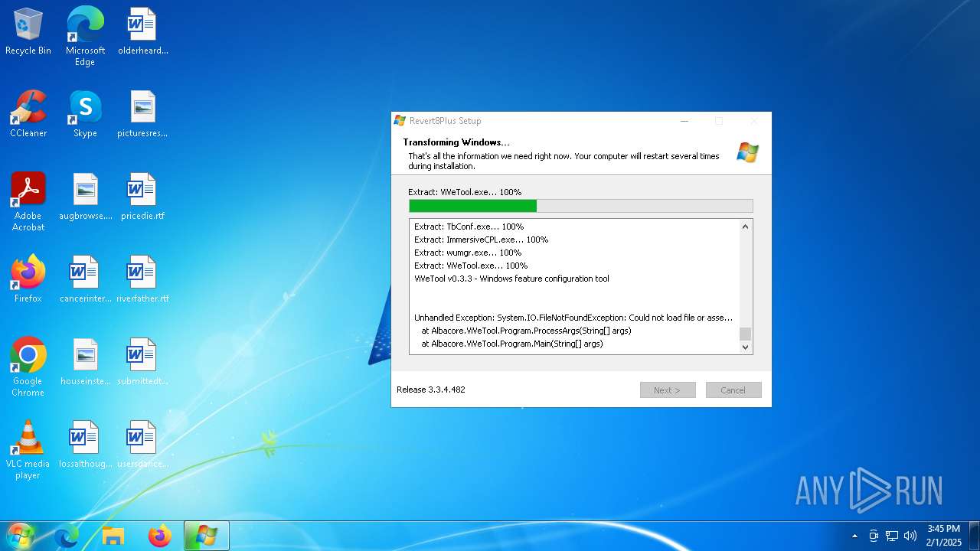This screenshot has height=551, width=980.
Task: Click the taskbar clock showing 3:45 PM
Action: click(943, 536)
